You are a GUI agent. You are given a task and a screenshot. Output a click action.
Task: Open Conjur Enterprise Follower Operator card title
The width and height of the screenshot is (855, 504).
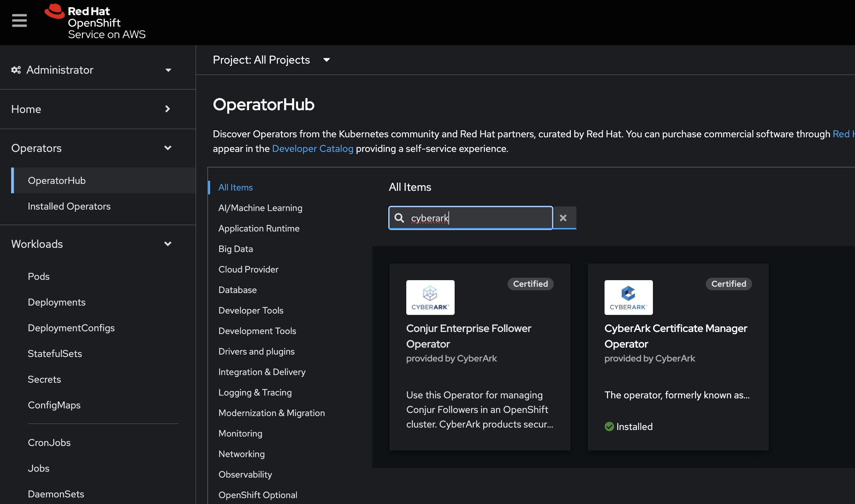click(469, 336)
